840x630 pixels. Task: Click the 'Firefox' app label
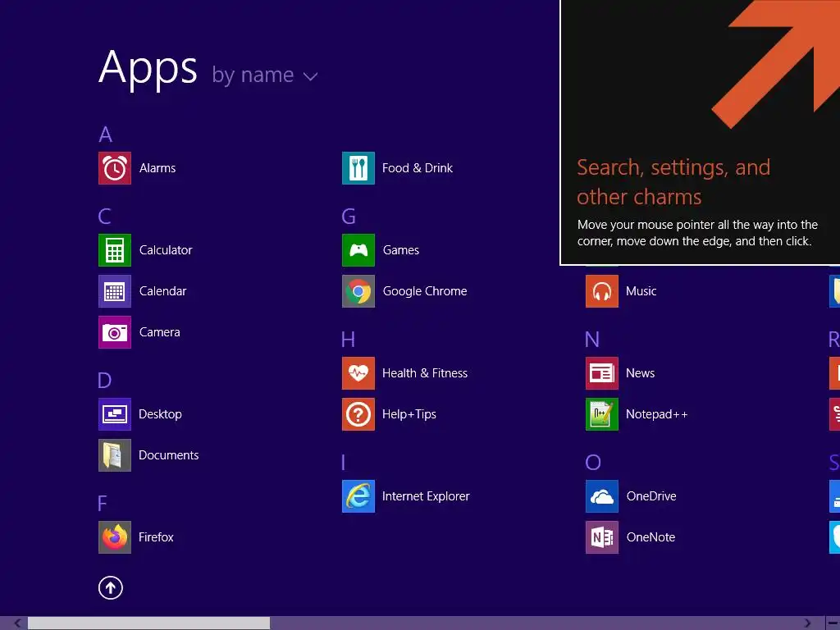point(156,537)
